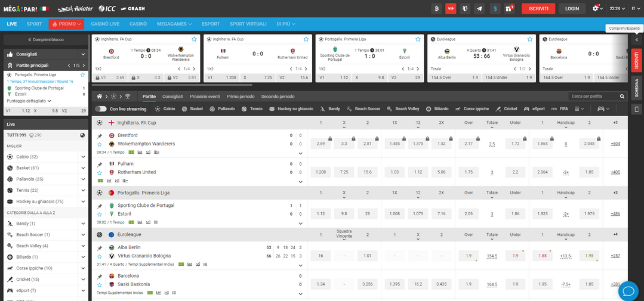Viewport: 644px width, 301px height.
Task: Expand the Hockey su ghiaccio (76) category
Action: click(83, 201)
